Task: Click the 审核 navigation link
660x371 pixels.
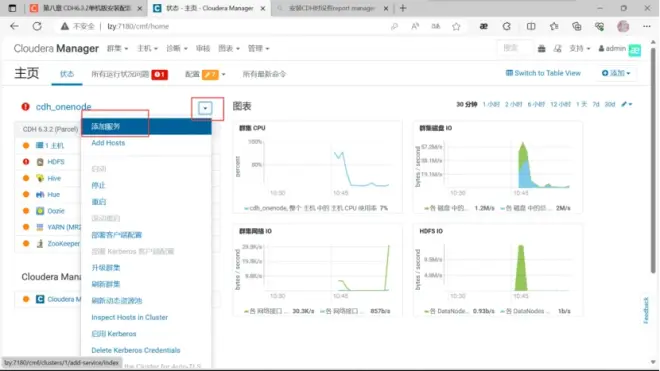Action: click(x=203, y=48)
